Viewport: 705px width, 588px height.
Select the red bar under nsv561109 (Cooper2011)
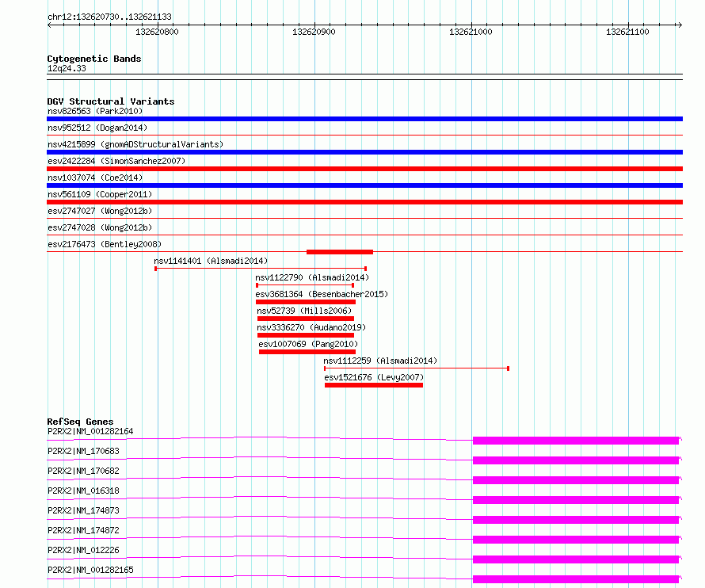click(x=364, y=202)
